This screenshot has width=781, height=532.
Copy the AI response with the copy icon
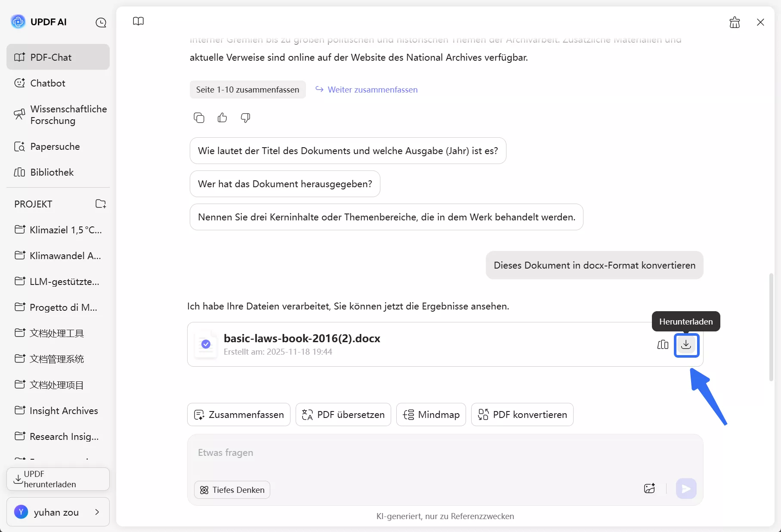pyautogui.click(x=199, y=118)
